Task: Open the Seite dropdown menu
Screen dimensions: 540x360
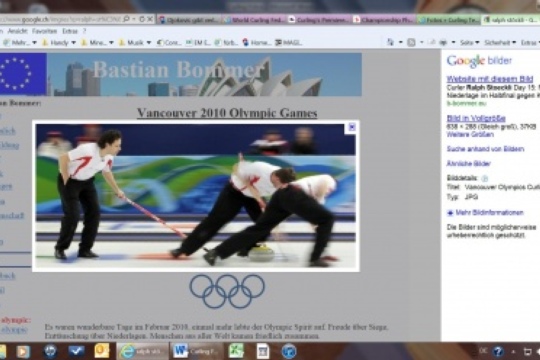Action: (469, 42)
